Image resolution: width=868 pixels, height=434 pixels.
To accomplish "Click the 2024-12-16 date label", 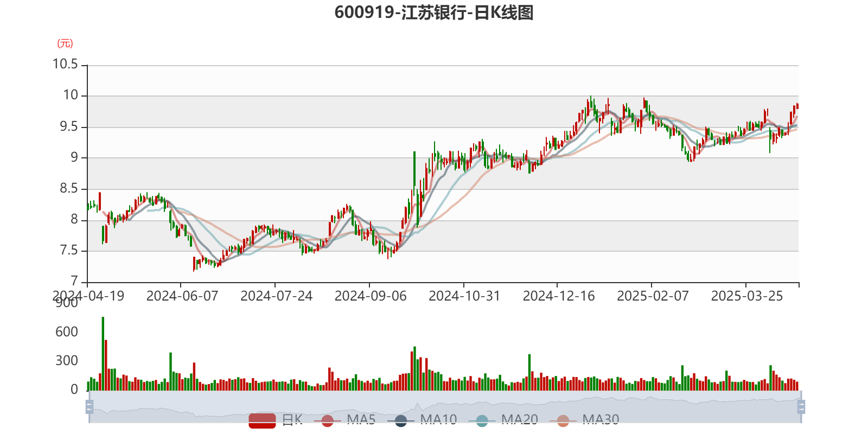I will tap(559, 296).
